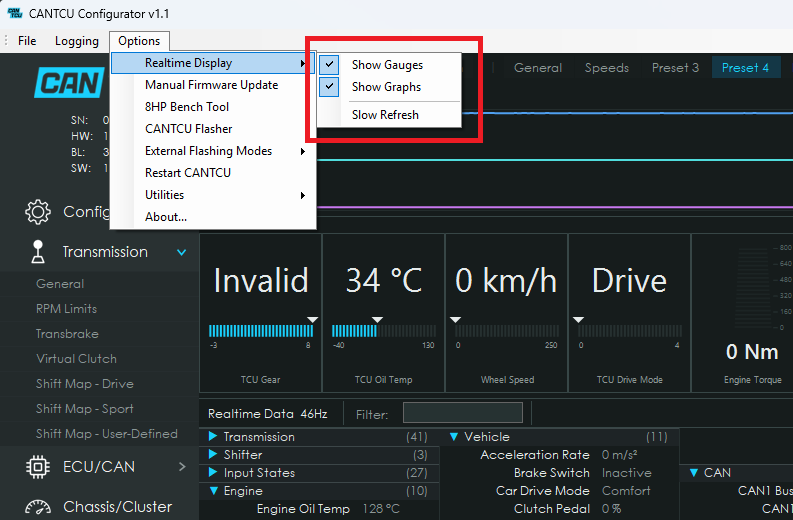This screenshot has height=520, width=793.
Task: Expand the Input States data group
Action: coord(213,472)
